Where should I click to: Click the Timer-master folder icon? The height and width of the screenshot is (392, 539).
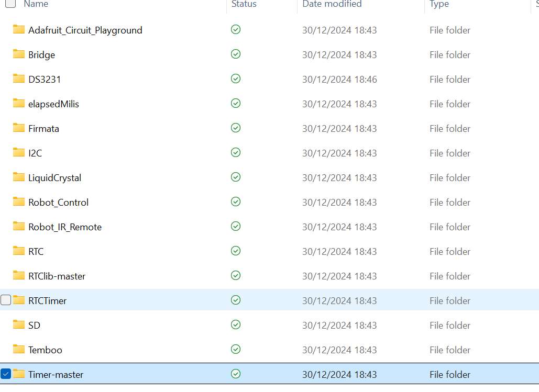[x=18, y=374]
